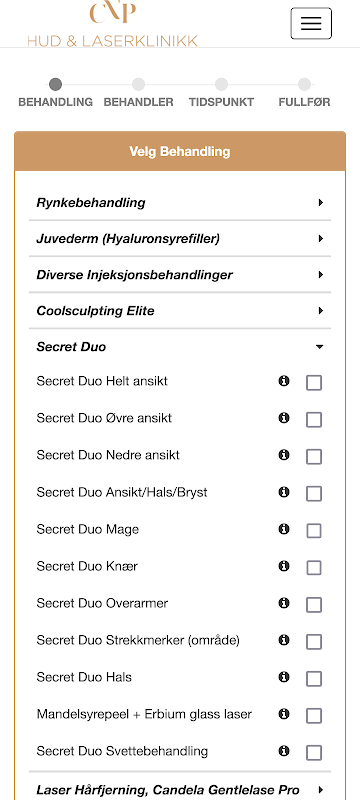
Task: Select the Secret Duo Overarmer checkbox
Action: tap(314, 605)
